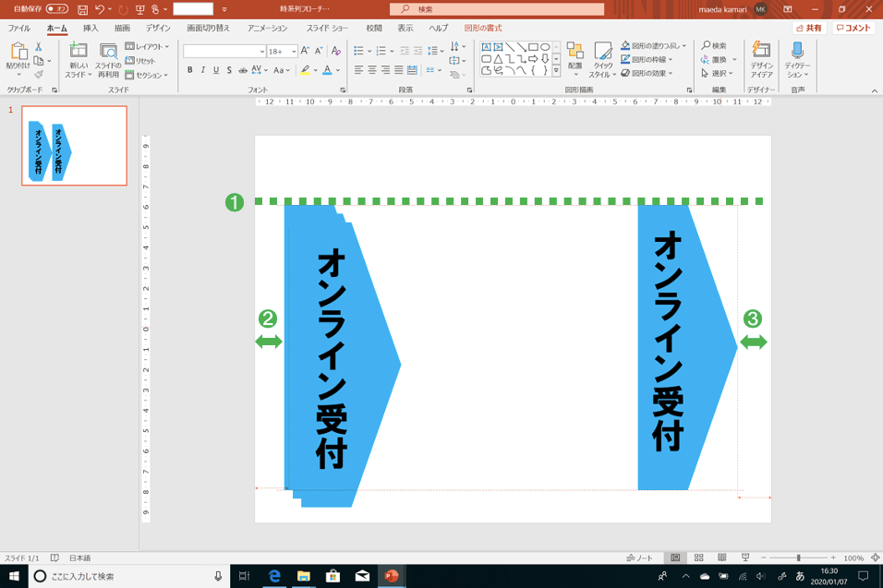Select the slide 1 thumbnail
Viewport: 883px width, 588px height.
tap(74, 145)
